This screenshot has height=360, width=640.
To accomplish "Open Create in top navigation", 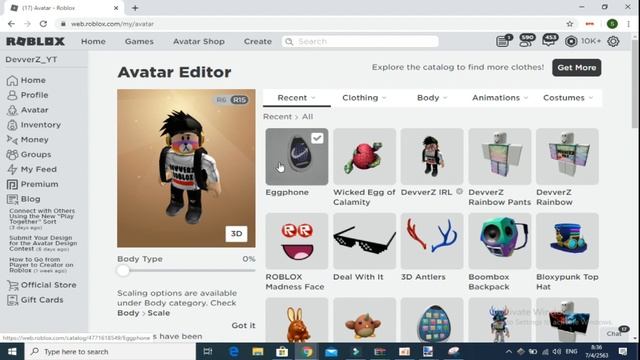I will (258, 41).
